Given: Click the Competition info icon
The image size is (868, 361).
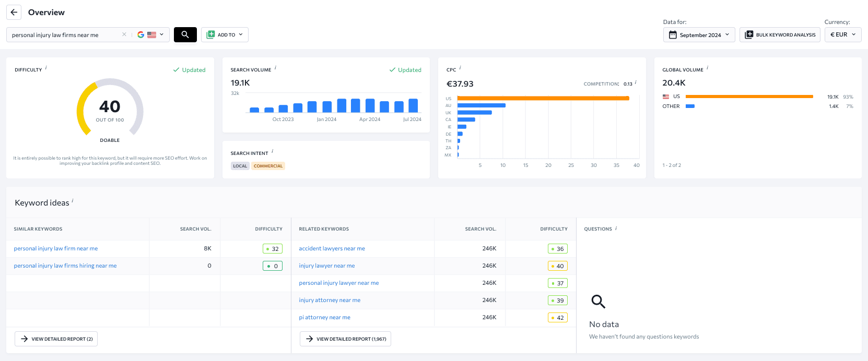Looking at the screenshot, I should (636, 82).
